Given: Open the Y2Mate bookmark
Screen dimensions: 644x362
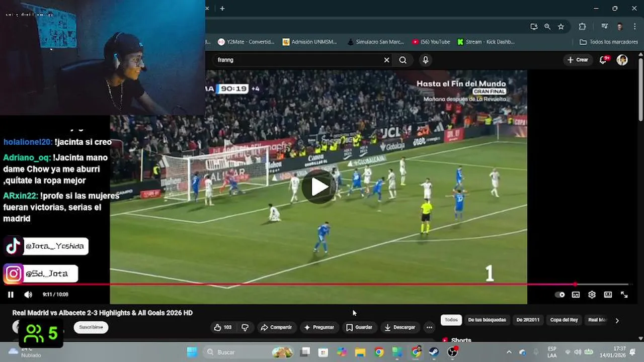Looking at the screenshot, I should pos(246,42).
